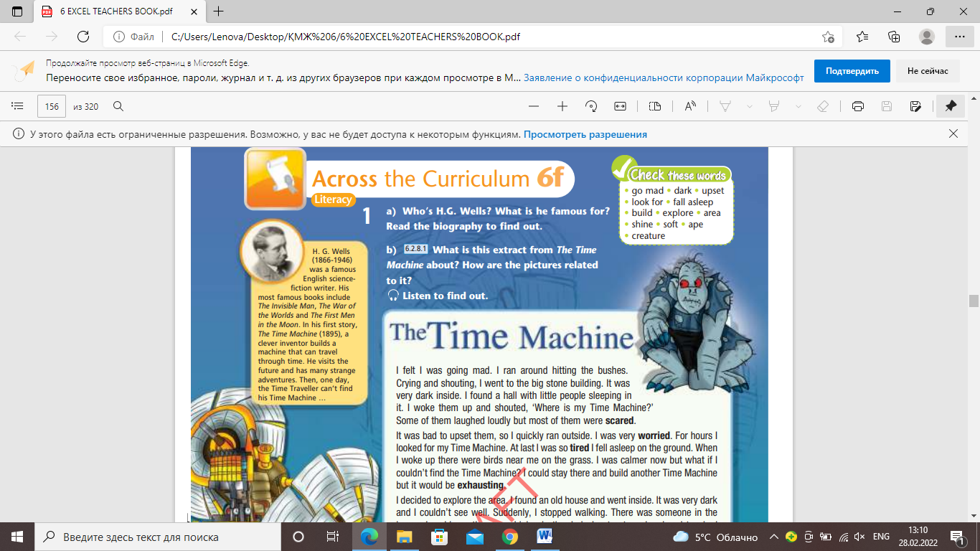Click the Не сейчас button

pos(928,71)
